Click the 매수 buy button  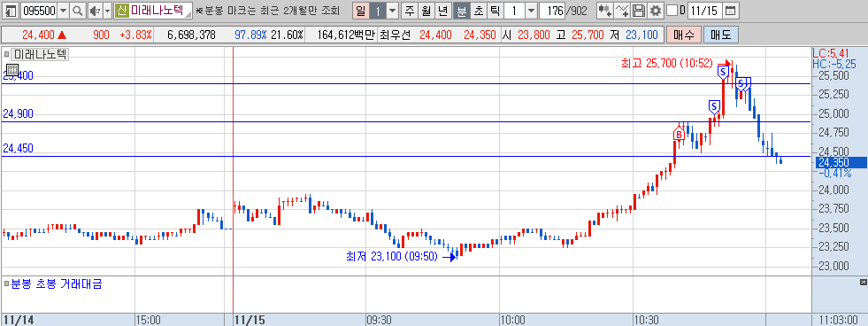(x=684, y=35)
